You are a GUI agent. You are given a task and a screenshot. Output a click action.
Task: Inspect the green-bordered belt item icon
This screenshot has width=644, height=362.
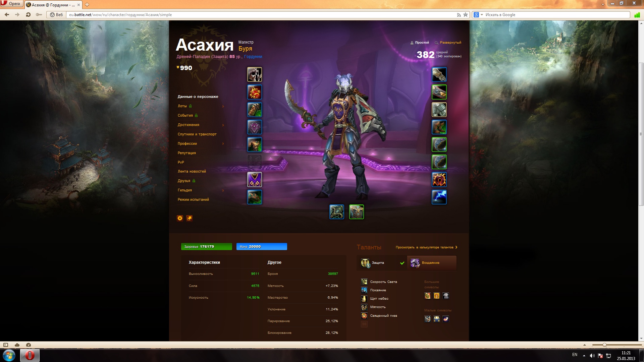[439, 92]
